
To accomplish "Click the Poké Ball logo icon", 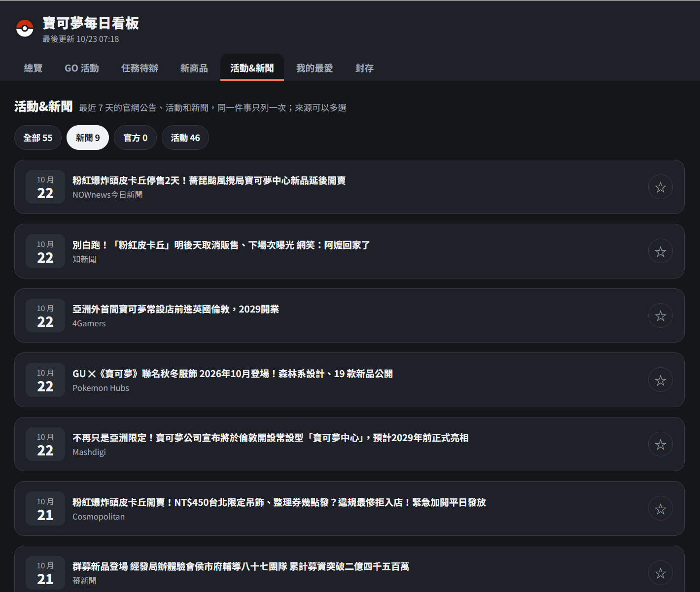I will pos(25,28).
